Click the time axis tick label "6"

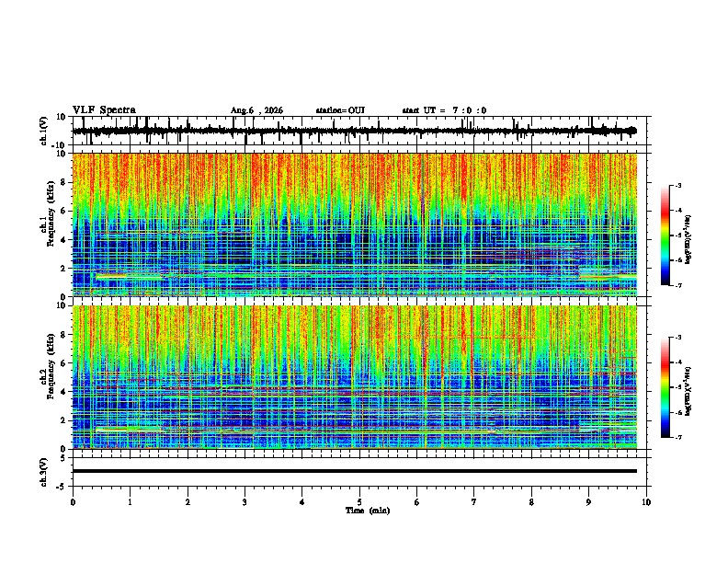[x=416, y=502]
